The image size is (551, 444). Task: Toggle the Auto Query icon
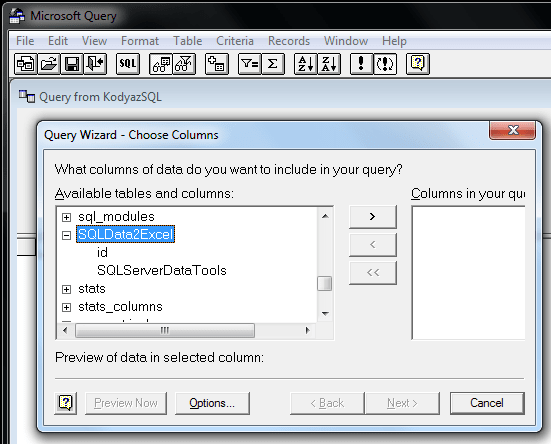(x=385, y=64)
